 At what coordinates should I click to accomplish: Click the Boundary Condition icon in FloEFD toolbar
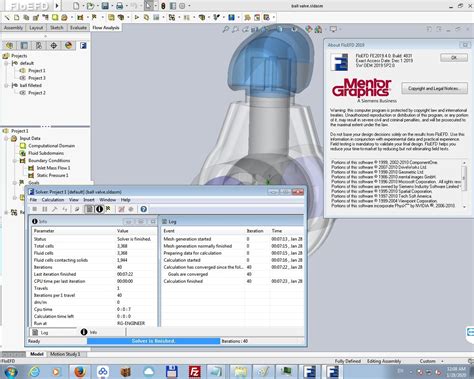(x=80, y=17)
